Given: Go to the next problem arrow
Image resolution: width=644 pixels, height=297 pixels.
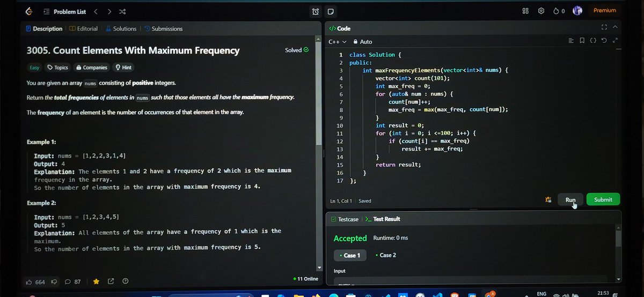Looking at the screenshot, I should (x=109, y=12).
